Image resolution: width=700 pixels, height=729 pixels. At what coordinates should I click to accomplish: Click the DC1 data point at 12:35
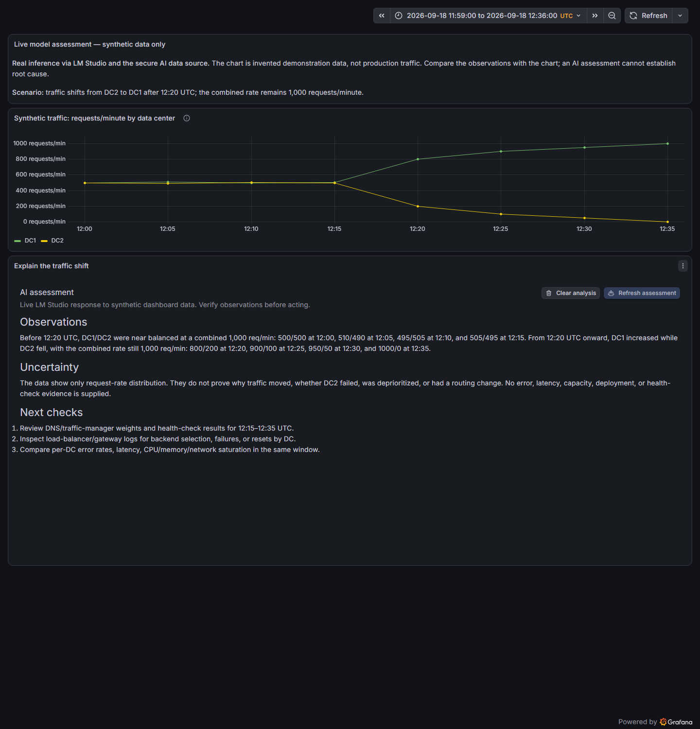[x=667, y=143]
